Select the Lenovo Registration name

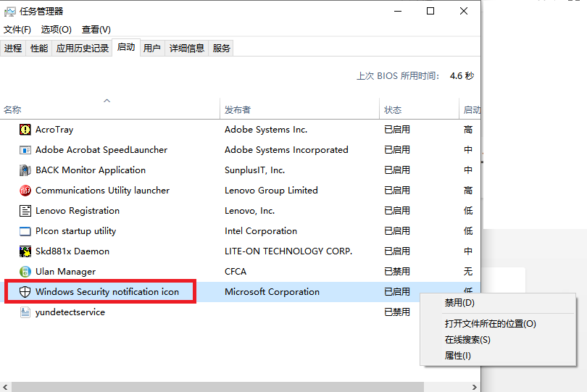[78, 211]
